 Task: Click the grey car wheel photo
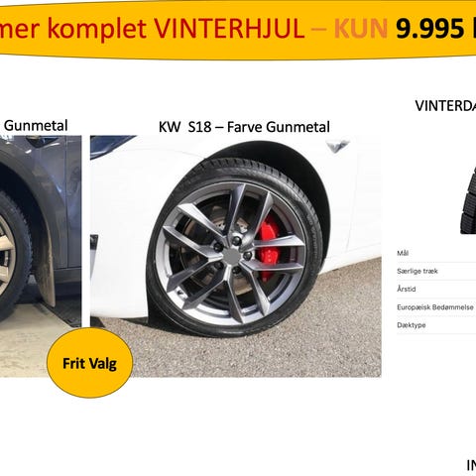41,256
